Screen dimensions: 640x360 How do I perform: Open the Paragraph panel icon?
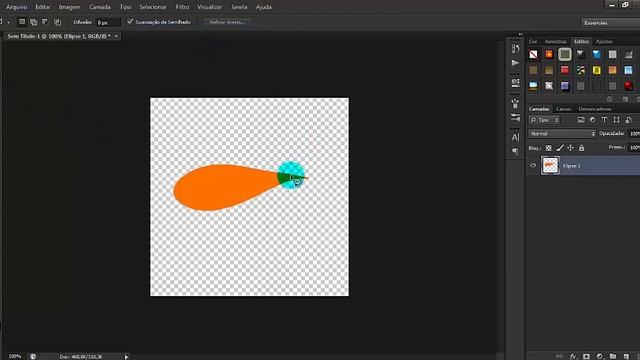(x=516, y=151)
